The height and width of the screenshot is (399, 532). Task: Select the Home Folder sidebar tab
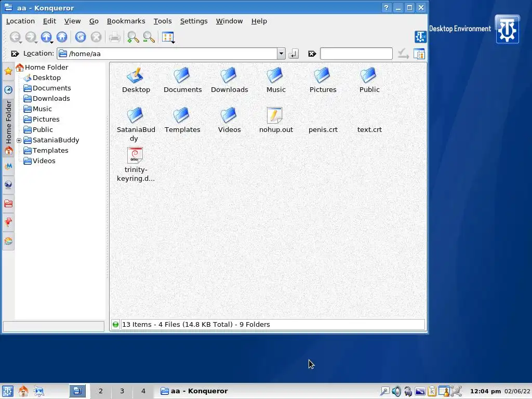(x=8, y=128)
